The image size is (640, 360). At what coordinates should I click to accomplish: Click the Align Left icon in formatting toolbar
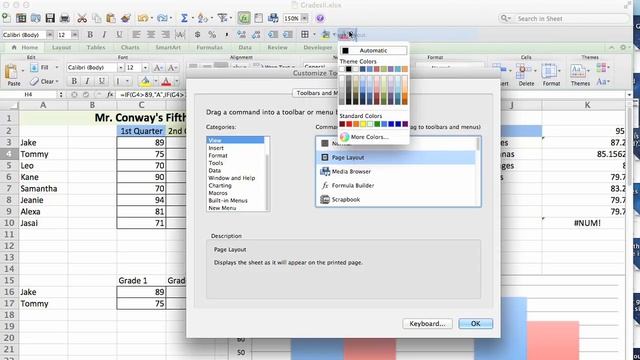pos(136,35)
